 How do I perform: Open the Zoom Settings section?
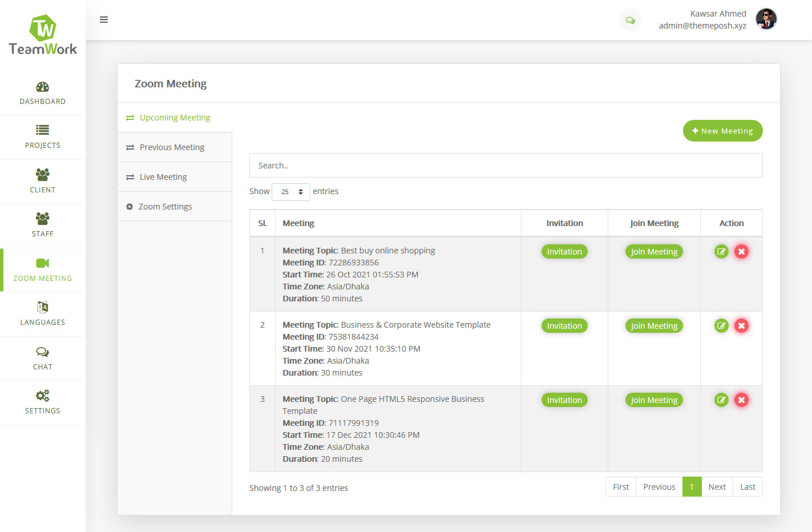(x=165, y=206)
